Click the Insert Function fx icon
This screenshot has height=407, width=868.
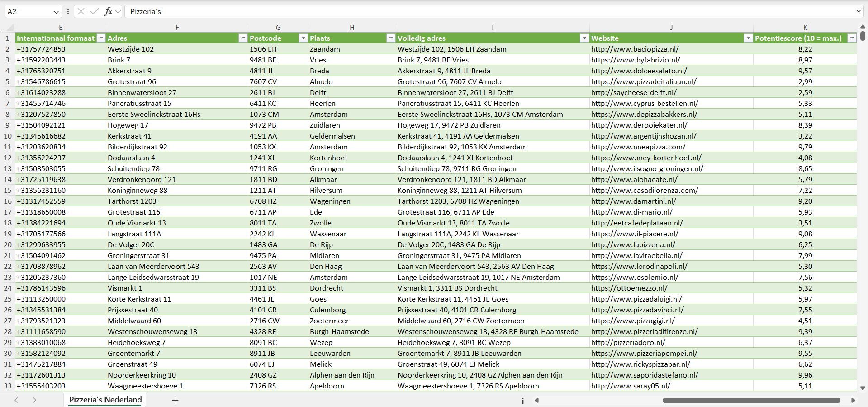(x=108, y=11)
